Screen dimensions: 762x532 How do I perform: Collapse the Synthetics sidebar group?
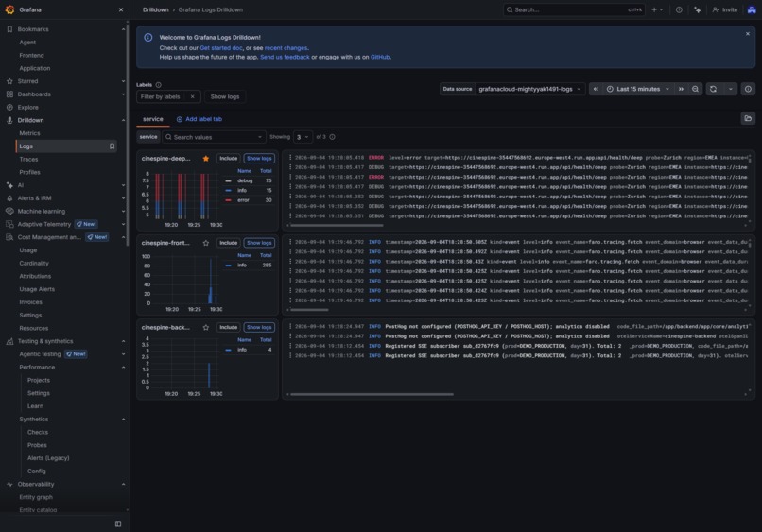tap(123, 420)
